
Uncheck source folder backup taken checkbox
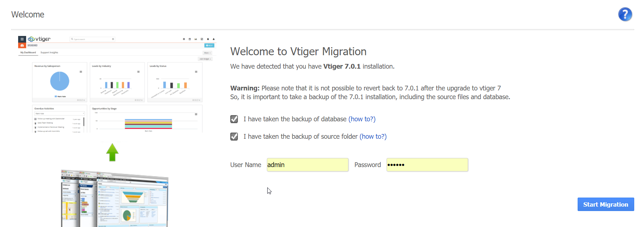point(234,137)
